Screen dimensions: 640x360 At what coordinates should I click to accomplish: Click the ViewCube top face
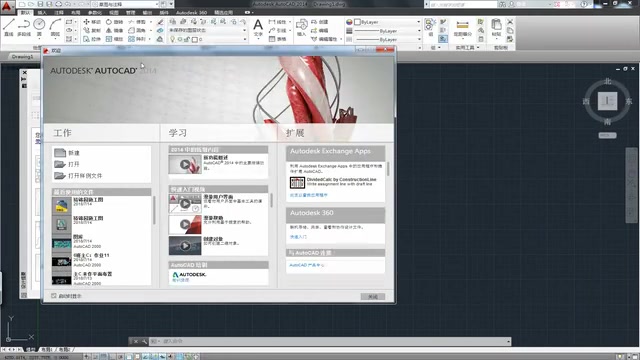pos(607,101)
